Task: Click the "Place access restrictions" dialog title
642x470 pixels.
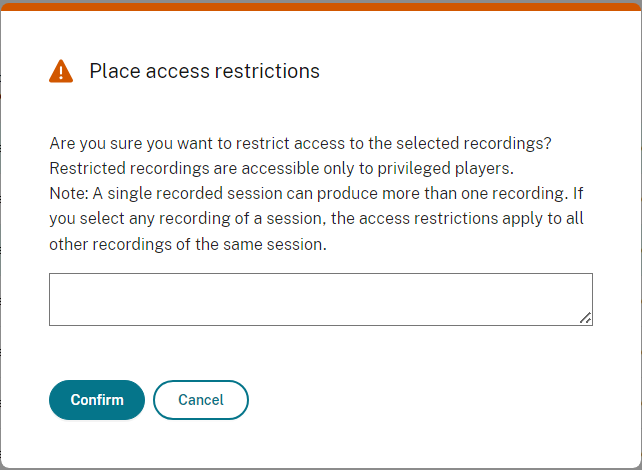Action: click(x=204, y=71)
